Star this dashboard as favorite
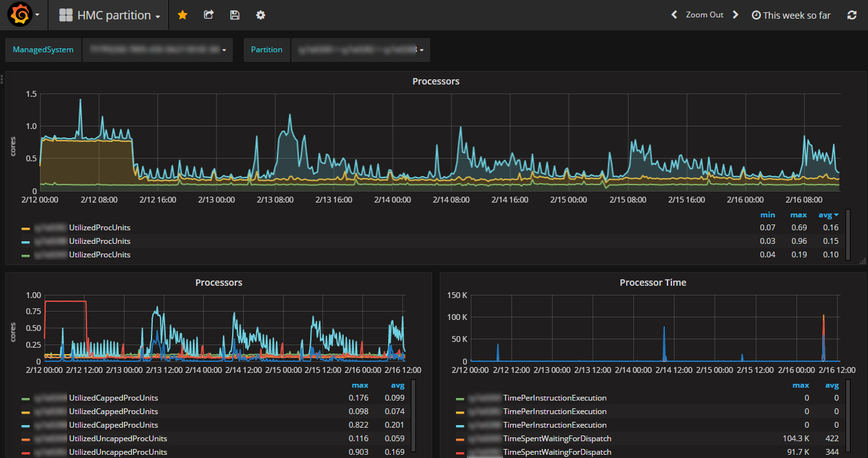868x458 pixels. click(182, 15)
